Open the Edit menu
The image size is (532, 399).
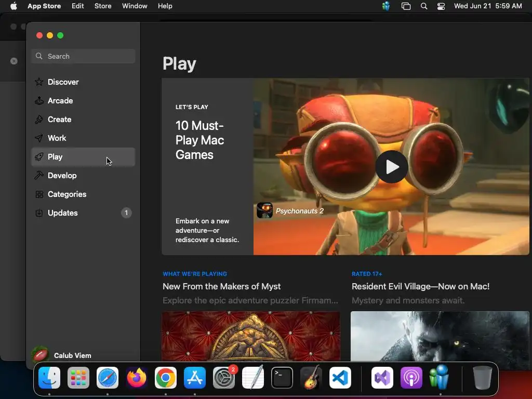[x=78, y=6]
